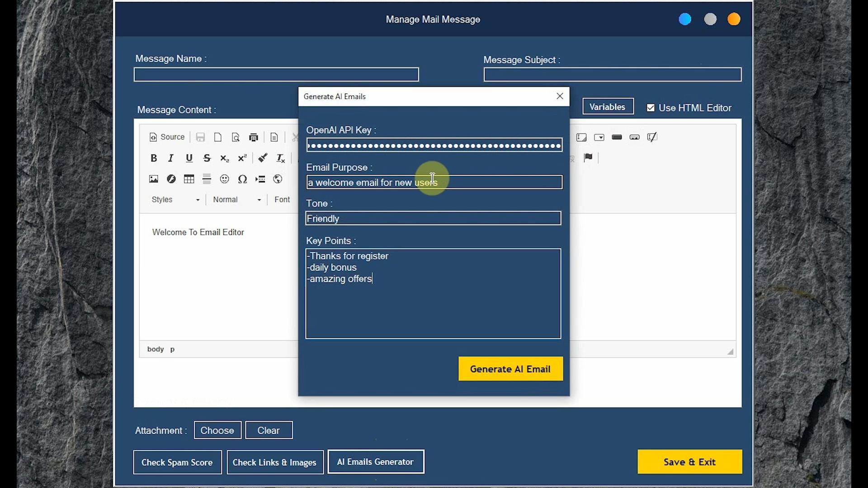The width and height of the screenshot is (868, 488).
Task: Insert a table via the table icon
Action: 189,179
